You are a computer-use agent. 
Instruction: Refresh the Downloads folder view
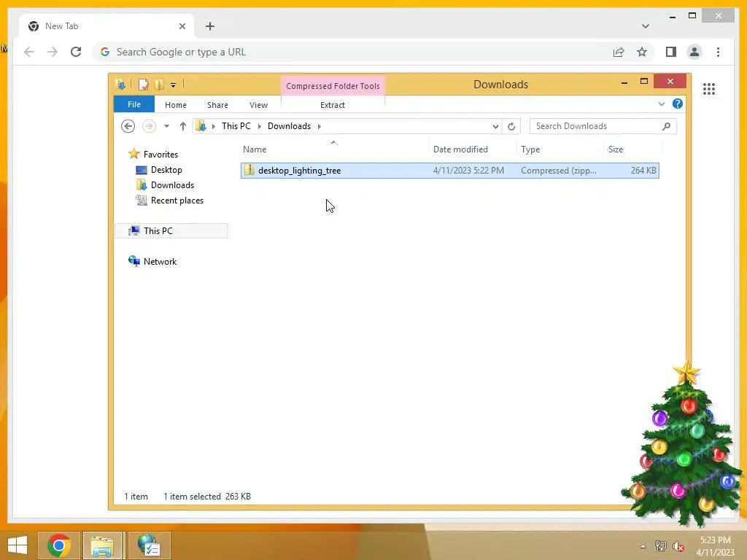tap(511, 126)
